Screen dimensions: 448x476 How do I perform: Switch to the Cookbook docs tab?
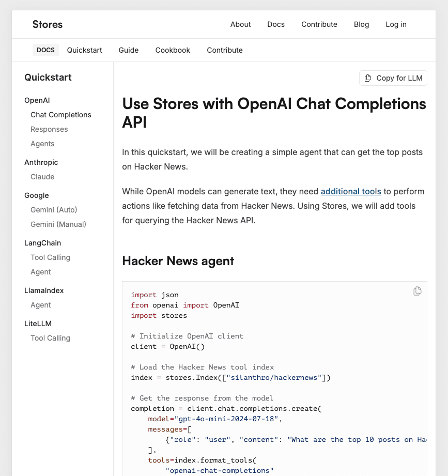pyautogui.click(x=173, y=50)
